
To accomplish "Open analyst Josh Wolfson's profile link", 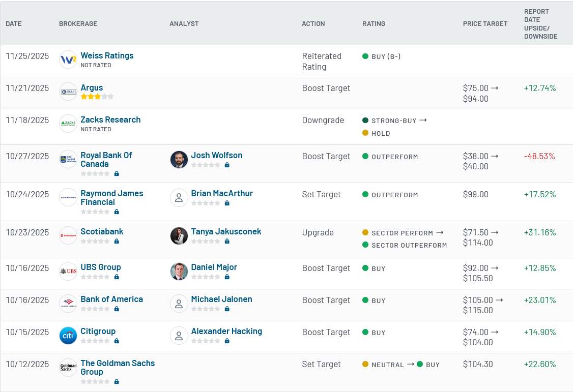I will click(217, 155).
